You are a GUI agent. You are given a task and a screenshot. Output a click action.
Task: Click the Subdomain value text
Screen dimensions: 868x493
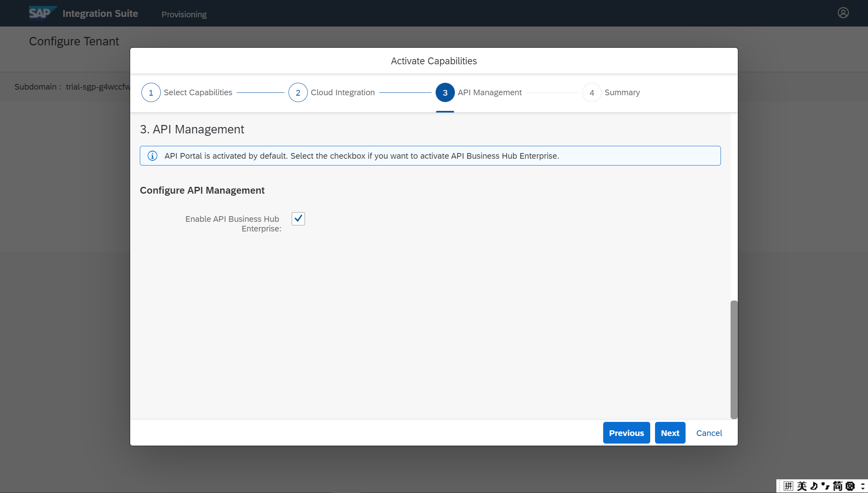[x=98, y=87]
